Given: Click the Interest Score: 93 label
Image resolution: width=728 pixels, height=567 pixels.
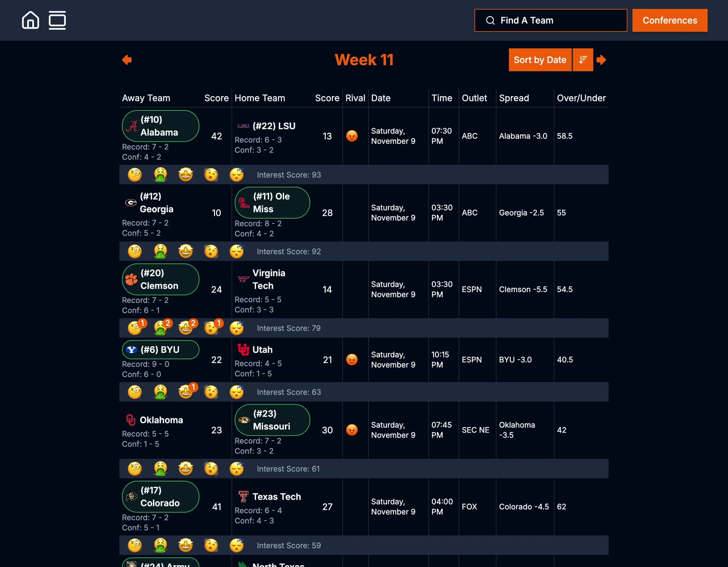Looking at the screenshot, I should click(x=289, y=175).
